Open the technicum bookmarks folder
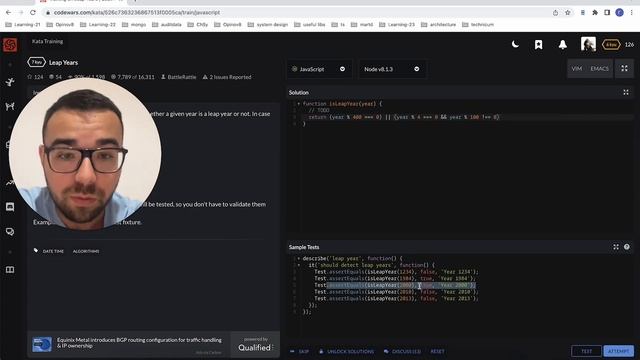The width and height of the screenshot is (640, 360). tap(478, 24)
